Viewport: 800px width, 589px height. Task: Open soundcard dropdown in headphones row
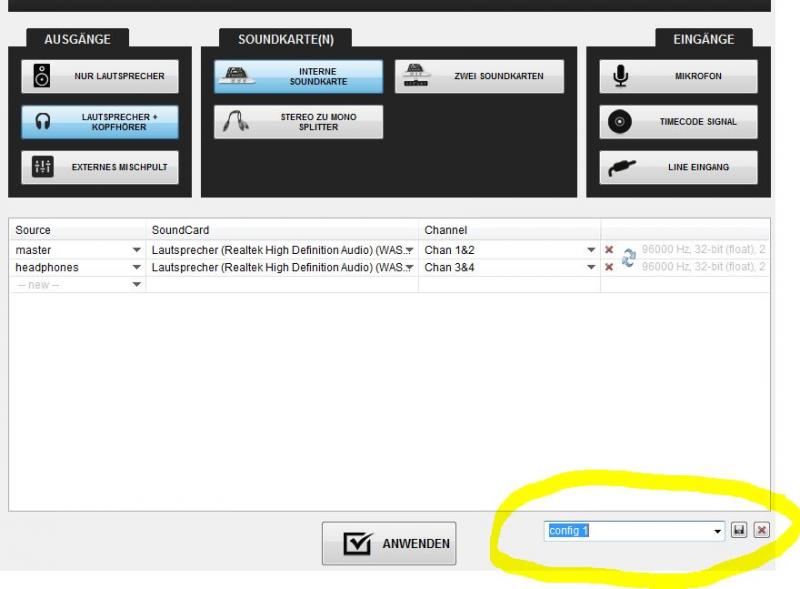click(409, 267)
